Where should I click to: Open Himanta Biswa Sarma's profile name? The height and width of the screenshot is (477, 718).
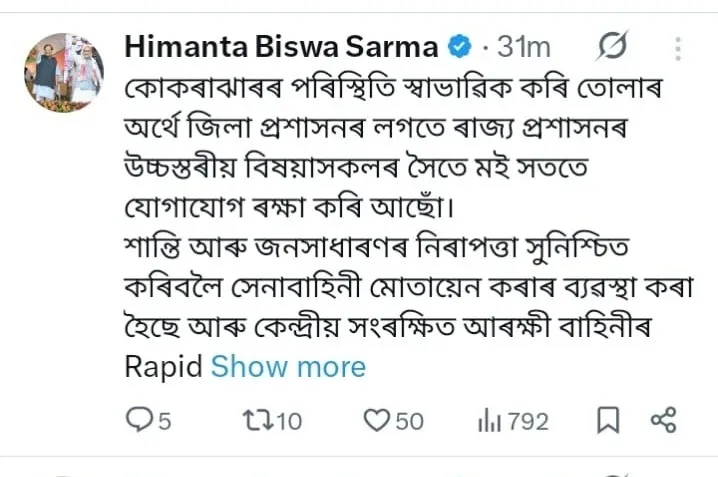coord(281,47)
